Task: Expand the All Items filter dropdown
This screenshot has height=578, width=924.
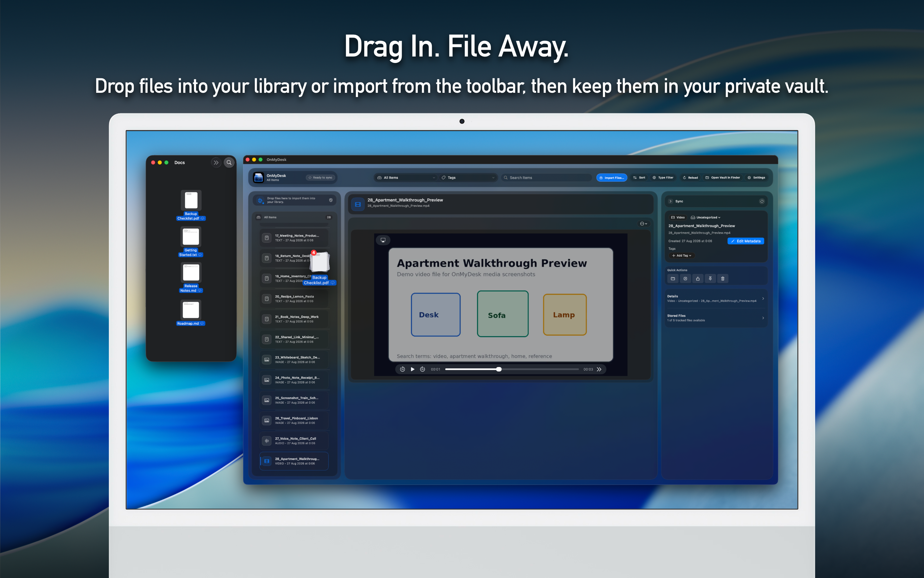Action: [x=406, y=177]
